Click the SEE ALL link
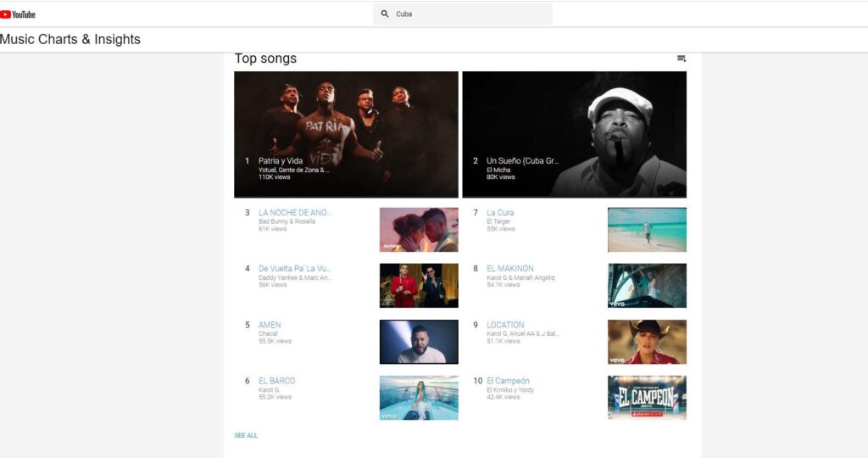 [246, 436]
